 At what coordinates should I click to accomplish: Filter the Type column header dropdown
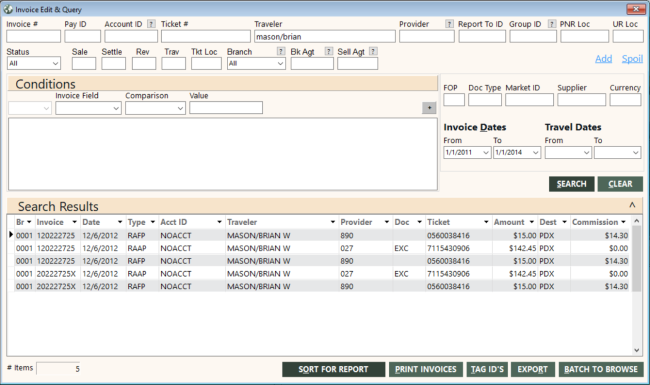(153, 222)
